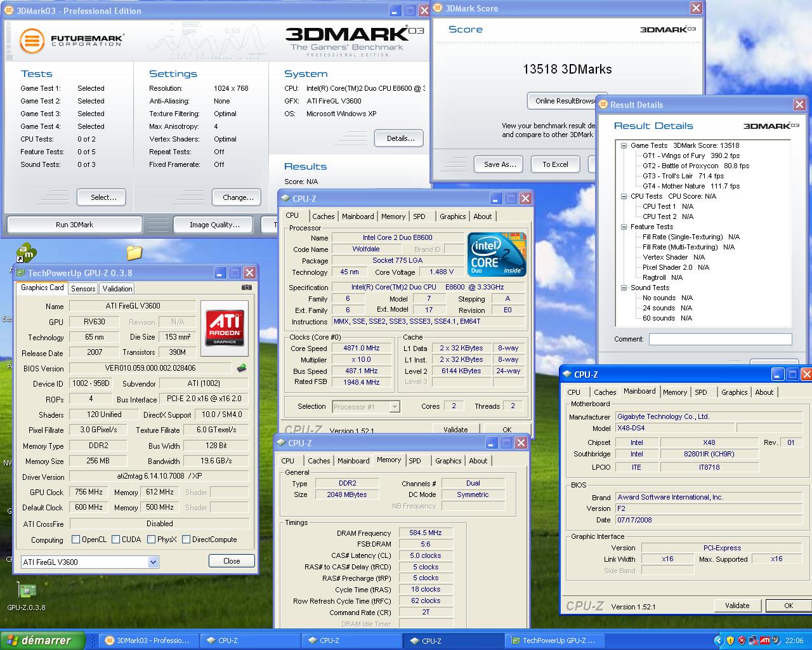This screenshot has width=812, height=650.
Task: Click the yellow security shield tray icon
Action: tap(730, 640)
